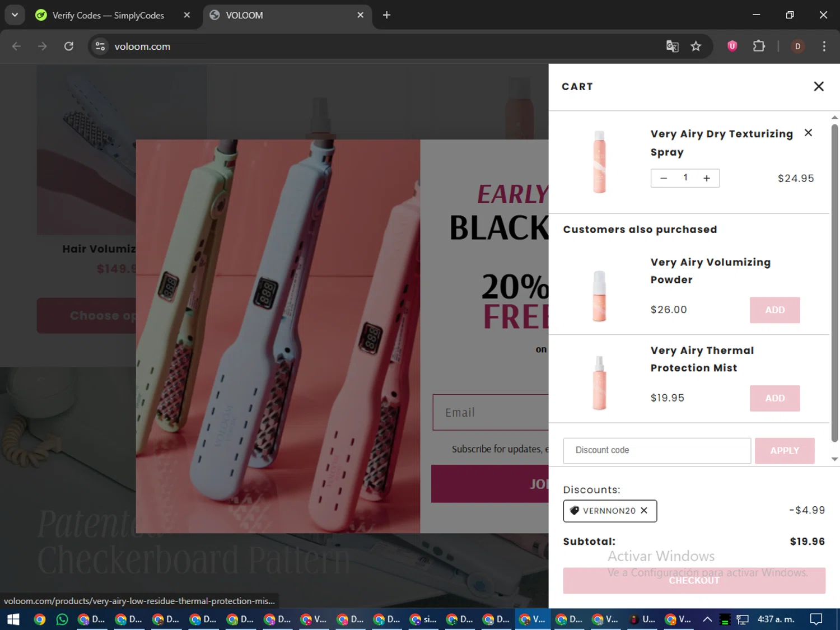The width and height of the screenshot is (840, 630).
Task: Proceed with the CHECKOUT button
Action: [694, 581]
